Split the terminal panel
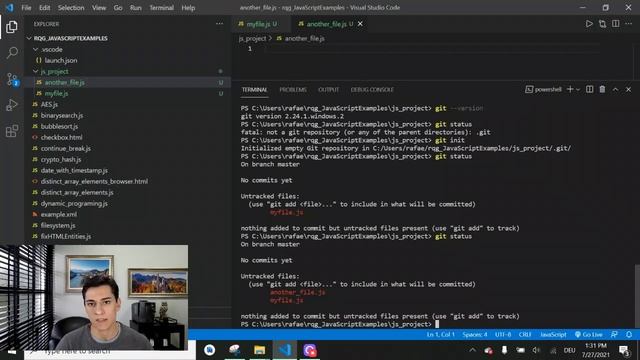 [x=589, y=89]
